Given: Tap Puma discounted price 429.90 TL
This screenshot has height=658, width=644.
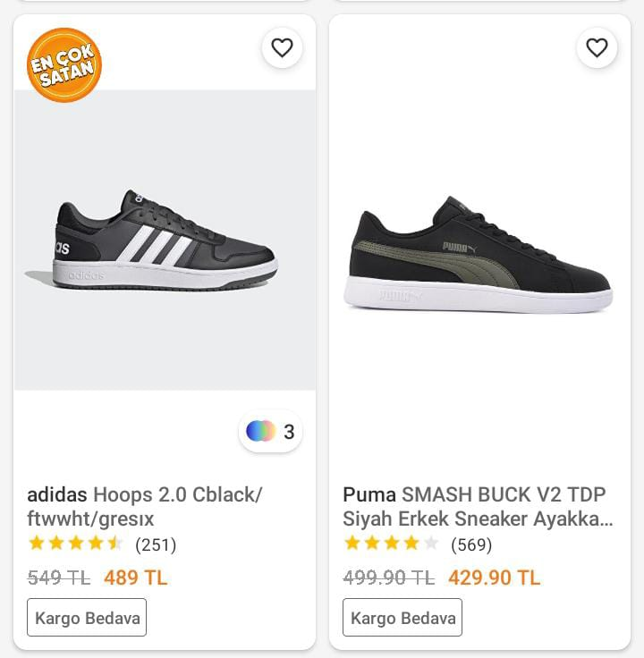Looking at the screenshot, I should pos(494,578).
